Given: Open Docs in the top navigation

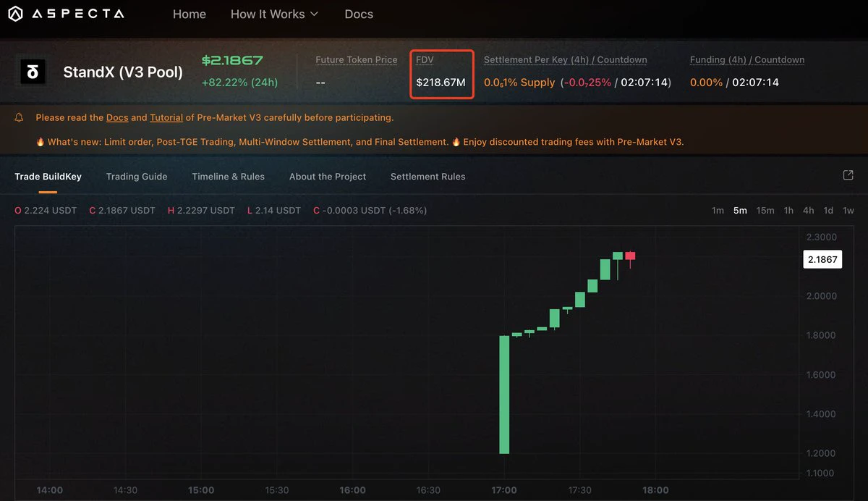Looking at the screenshot, I should 359,14.
